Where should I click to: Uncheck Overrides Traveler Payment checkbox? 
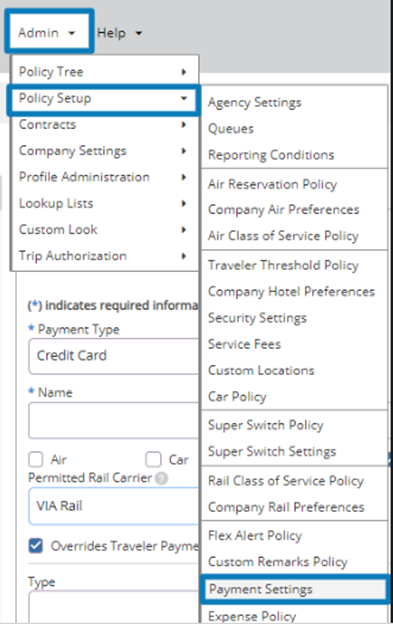click(36, 546)
